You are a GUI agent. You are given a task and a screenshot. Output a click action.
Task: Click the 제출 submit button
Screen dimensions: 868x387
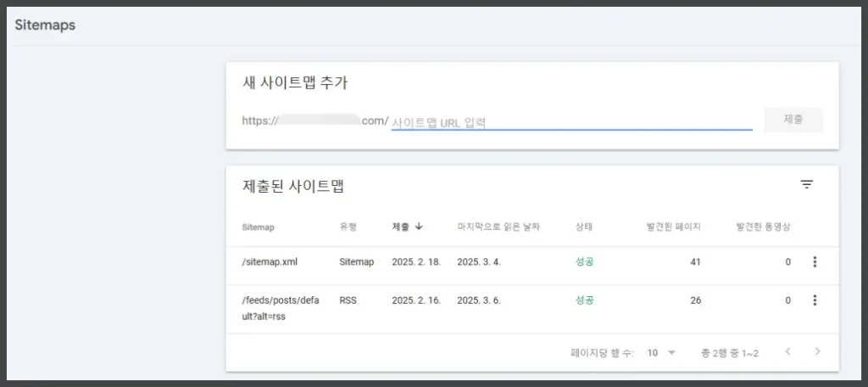coord(793,120)
